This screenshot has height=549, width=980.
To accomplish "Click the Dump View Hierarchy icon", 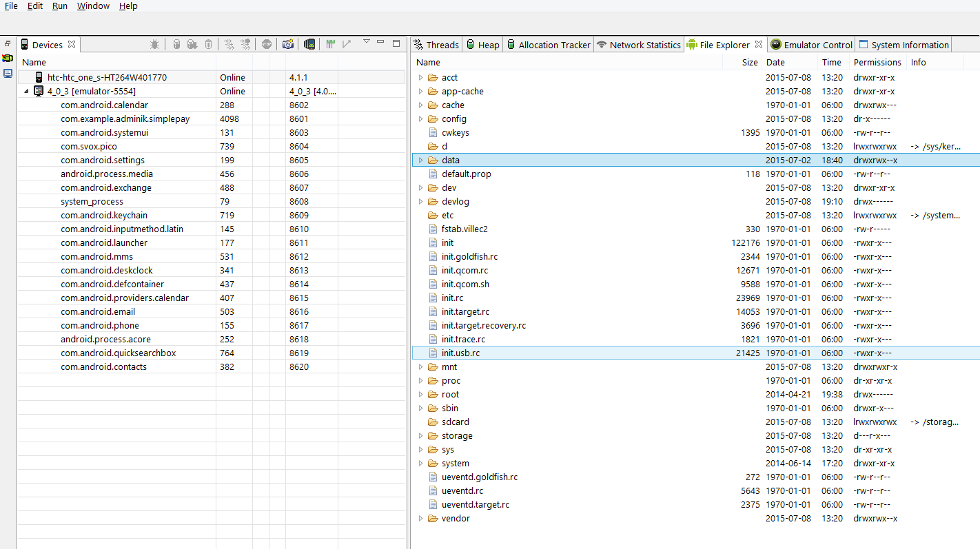I will (309, 44).
